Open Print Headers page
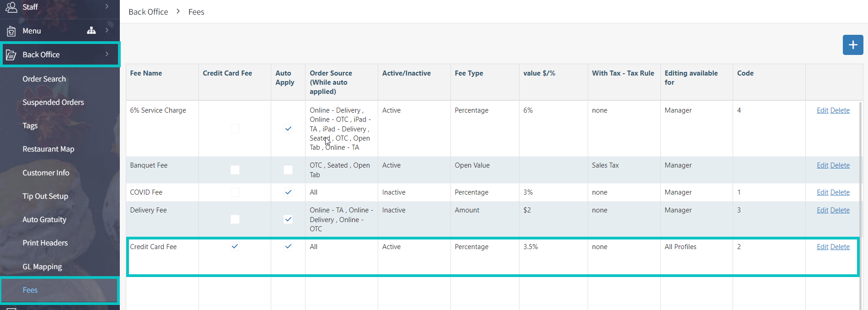 tap(45, 243)
